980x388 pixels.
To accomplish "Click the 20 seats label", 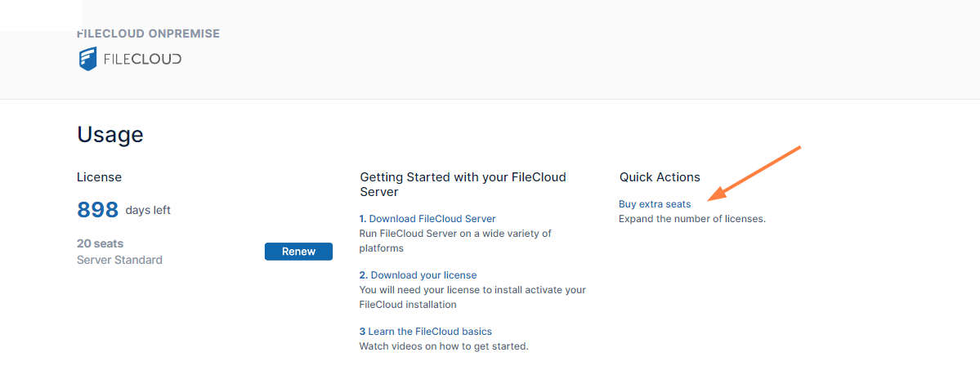I will pos(101,243).
